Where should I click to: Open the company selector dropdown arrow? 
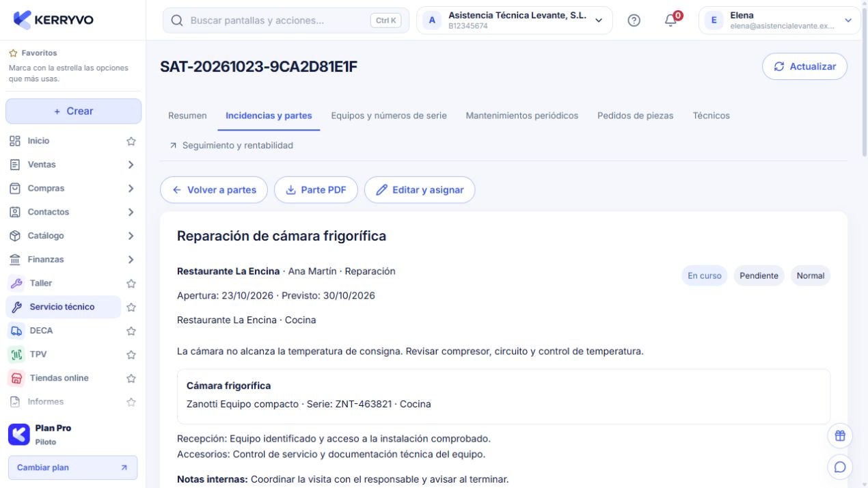click(x=599, y=21)
